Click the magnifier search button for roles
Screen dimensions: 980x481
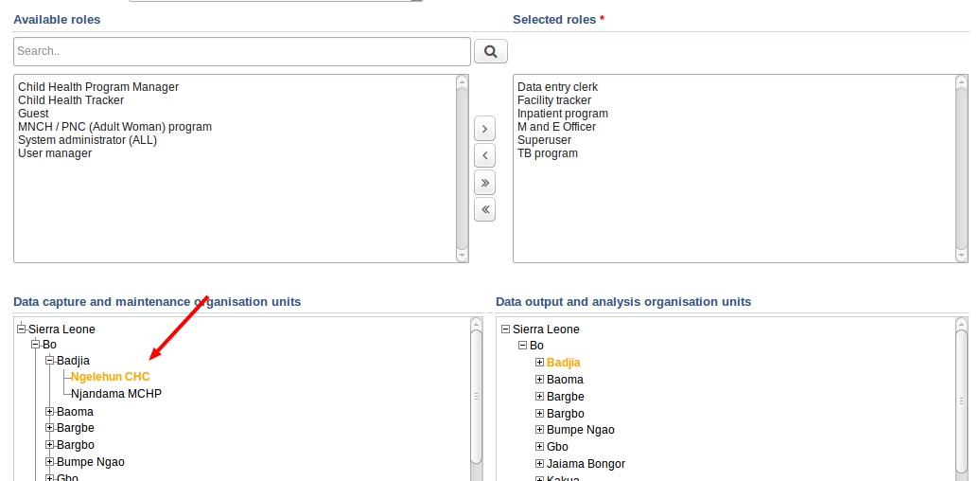coord(490,51)
